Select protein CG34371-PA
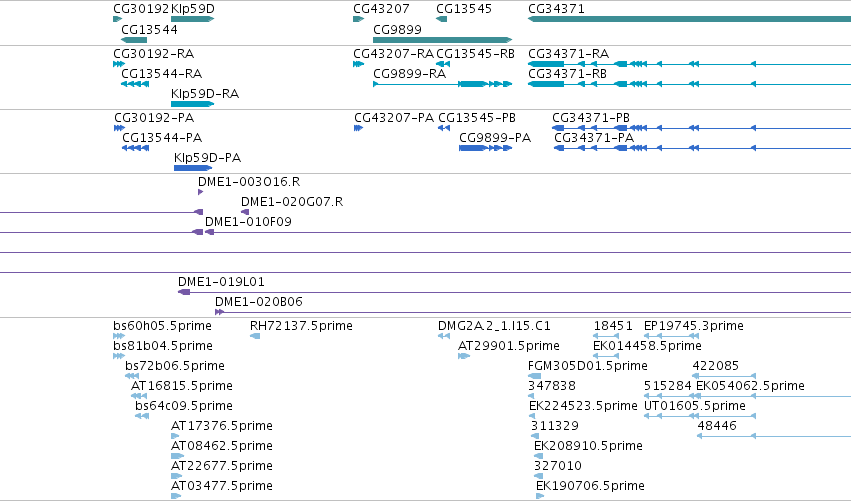 [594, 138]
